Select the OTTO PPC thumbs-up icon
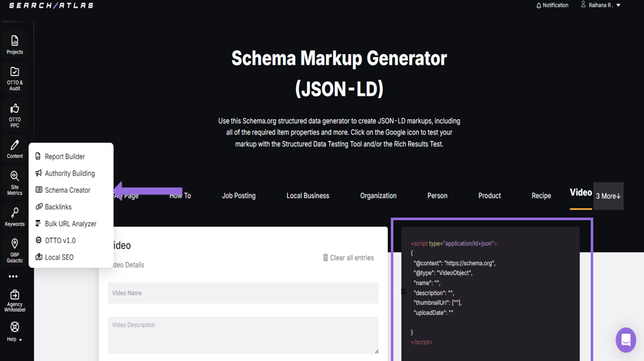 [15, 108]
